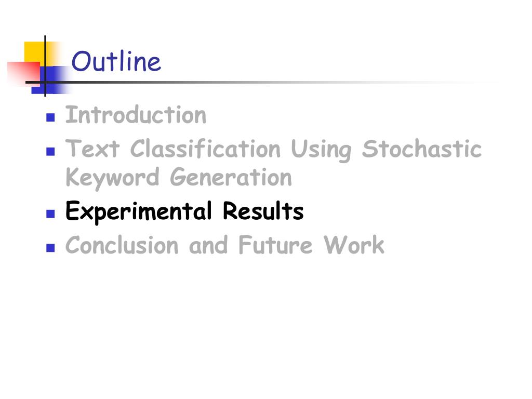
Task: Select the red gradient square in the title graphic
Action: pos(24,74)
